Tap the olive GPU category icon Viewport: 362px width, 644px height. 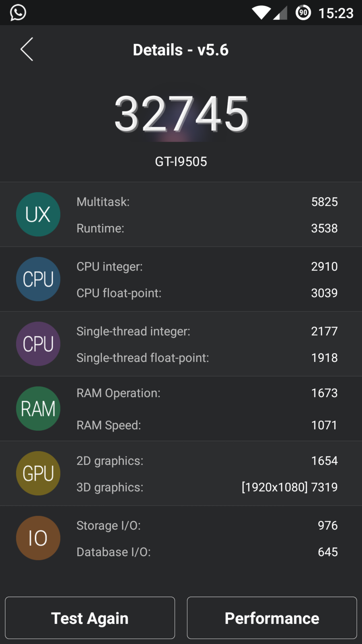coord(38,473)
